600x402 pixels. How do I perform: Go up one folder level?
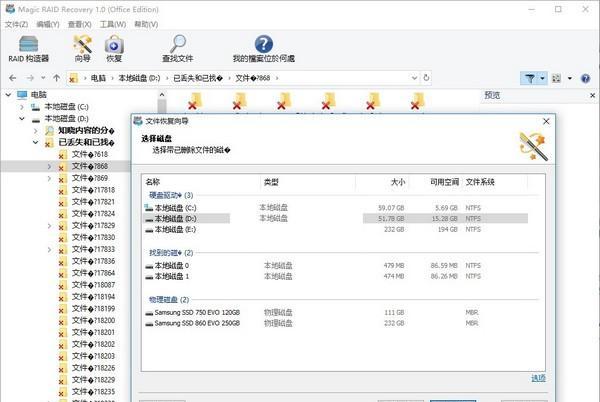pyautogui.click(x=57, y=78)
